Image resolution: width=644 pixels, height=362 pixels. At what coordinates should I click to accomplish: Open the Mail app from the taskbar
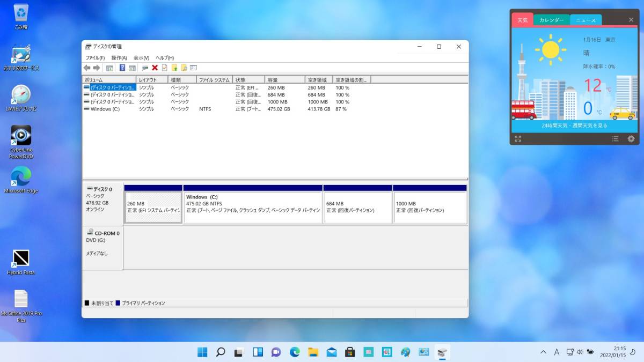(332, 352)
